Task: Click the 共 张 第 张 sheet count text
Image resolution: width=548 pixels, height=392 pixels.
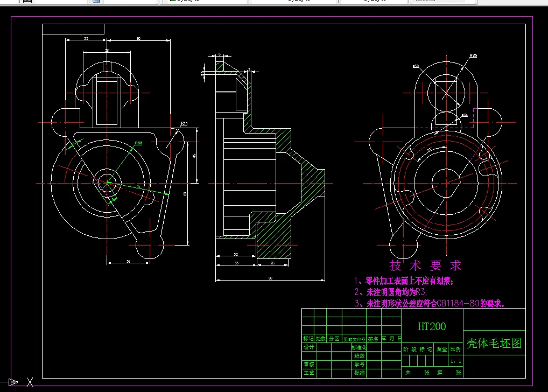Action: click(433, 373)
